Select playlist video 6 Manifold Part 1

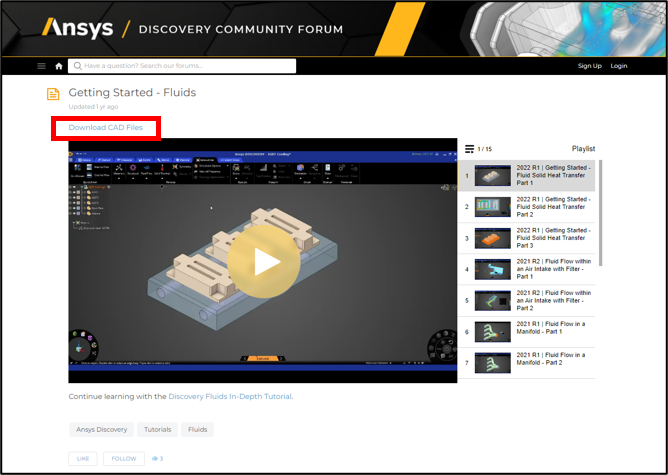pyautogui.click(x=526, y=332)
